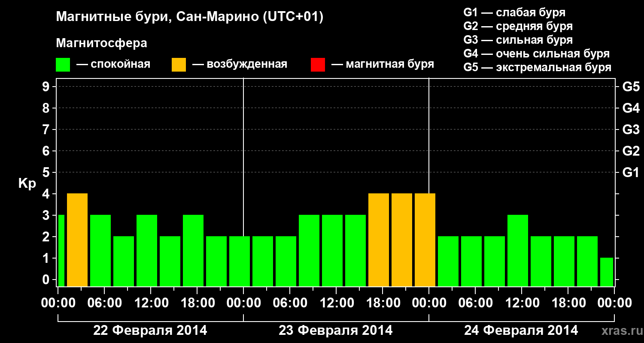Screen dimensions: 644x343
Task: Click the only orange bar on 22 February
Action: (77, 240)
